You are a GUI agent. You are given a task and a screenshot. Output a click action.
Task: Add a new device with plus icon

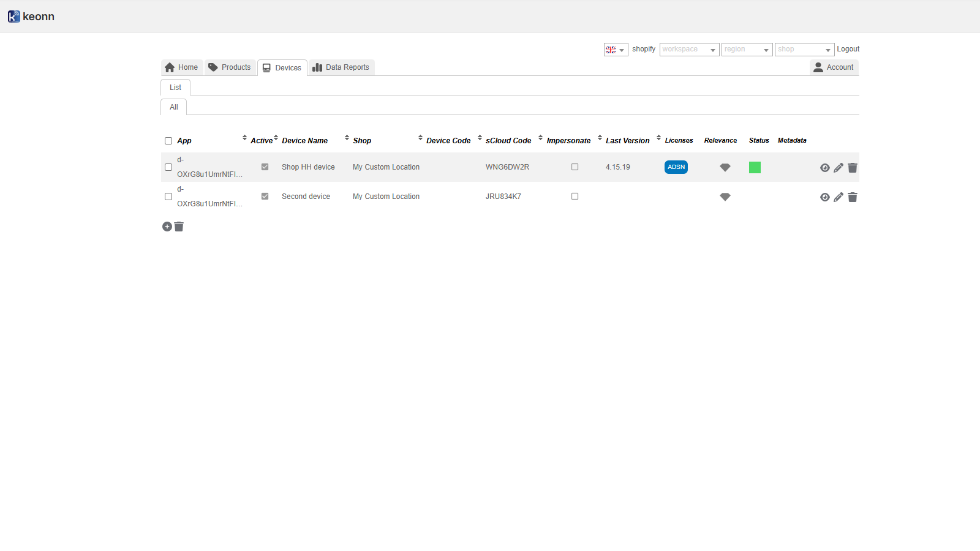click(167, 227)
